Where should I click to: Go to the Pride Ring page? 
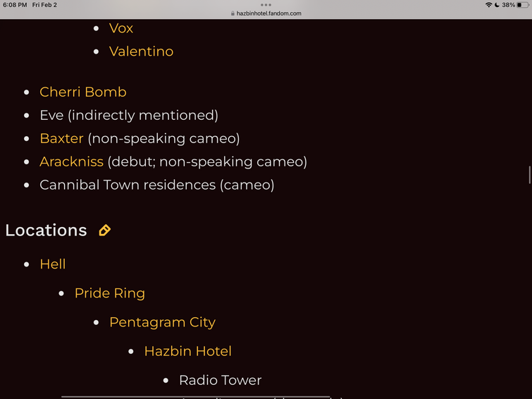(110, 293)
